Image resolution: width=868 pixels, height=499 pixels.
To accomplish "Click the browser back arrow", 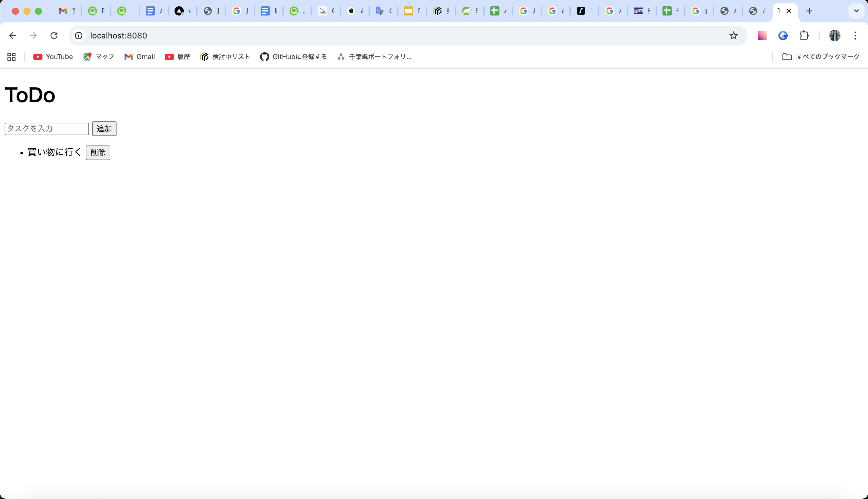I will (x=13, y=35).
